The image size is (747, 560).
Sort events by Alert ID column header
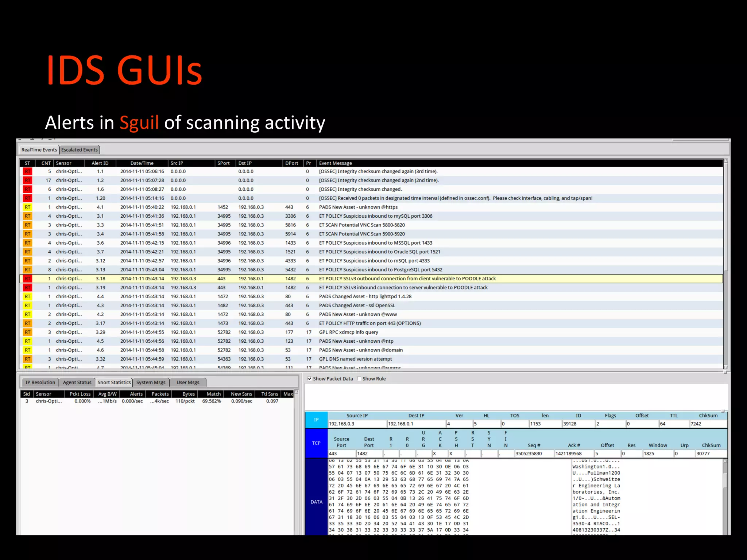tap(100, 163)
